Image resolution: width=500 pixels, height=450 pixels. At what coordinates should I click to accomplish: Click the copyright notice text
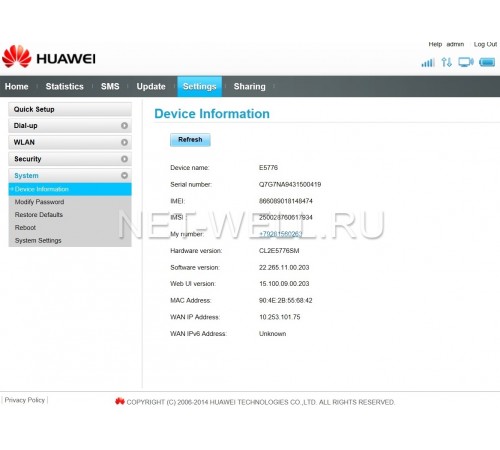click(x=260, y=402)
